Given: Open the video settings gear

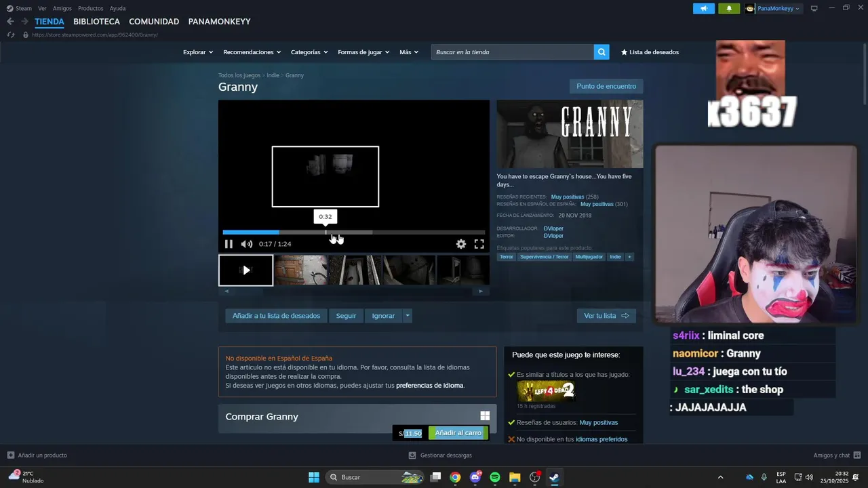Looking at the screenshot, I should 461,244.
